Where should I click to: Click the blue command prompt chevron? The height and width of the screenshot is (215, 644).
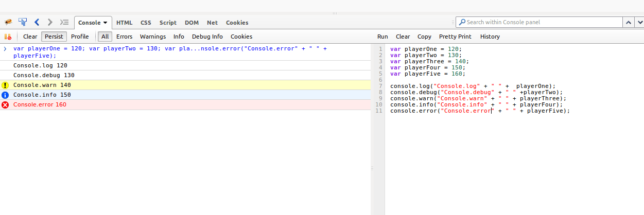[5, 49]
